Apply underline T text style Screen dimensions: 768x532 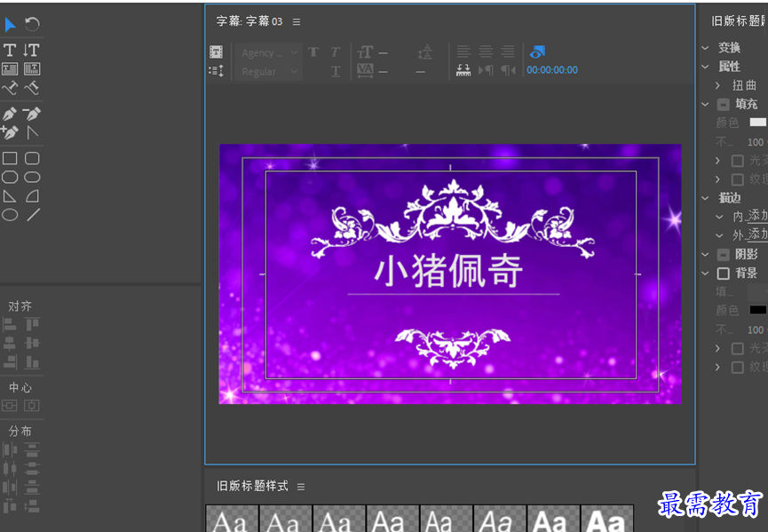pos(336,72)
